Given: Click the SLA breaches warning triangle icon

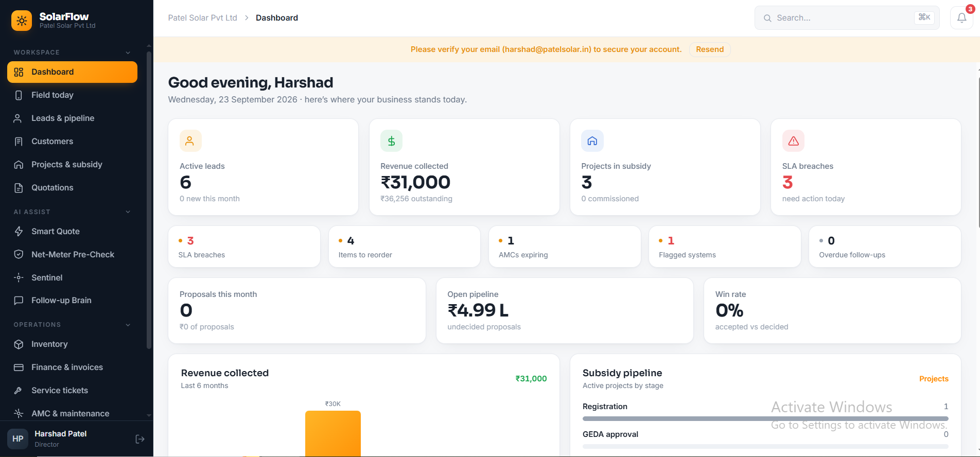Looking at the screenshot, I should (x=793, y=141).
